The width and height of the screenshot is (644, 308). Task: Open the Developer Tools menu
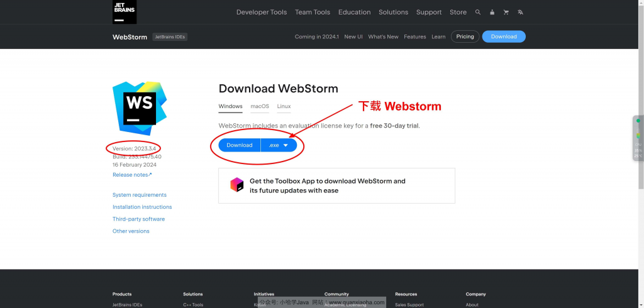coord(262,13)
